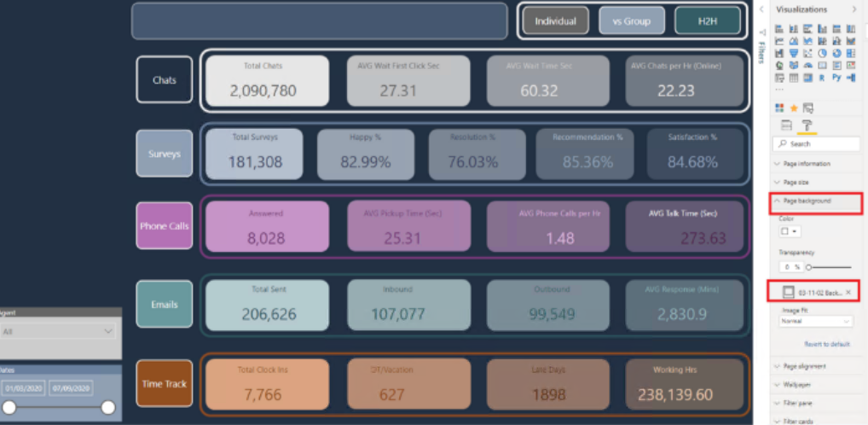The width and height of the screenshot is (868, 425).
Task: Select the stacked column chart visual
Action: (x=794, y=29)
